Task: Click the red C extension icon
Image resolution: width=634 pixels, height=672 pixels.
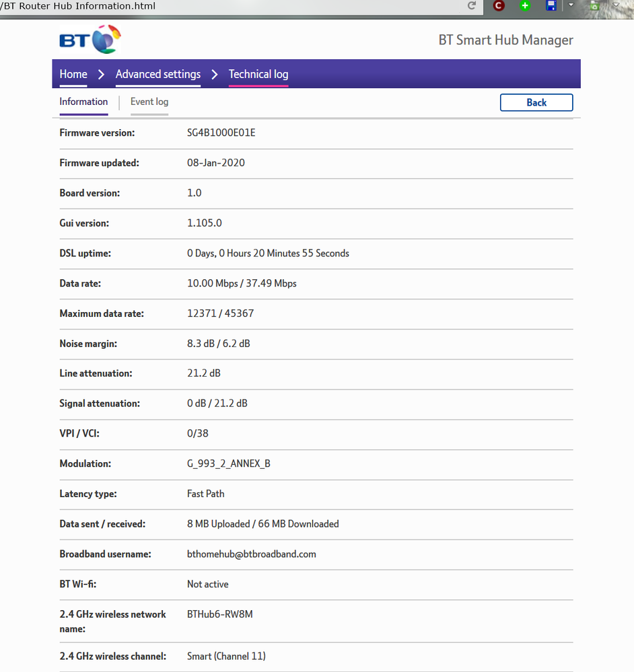Action: (x=498, y=5)
